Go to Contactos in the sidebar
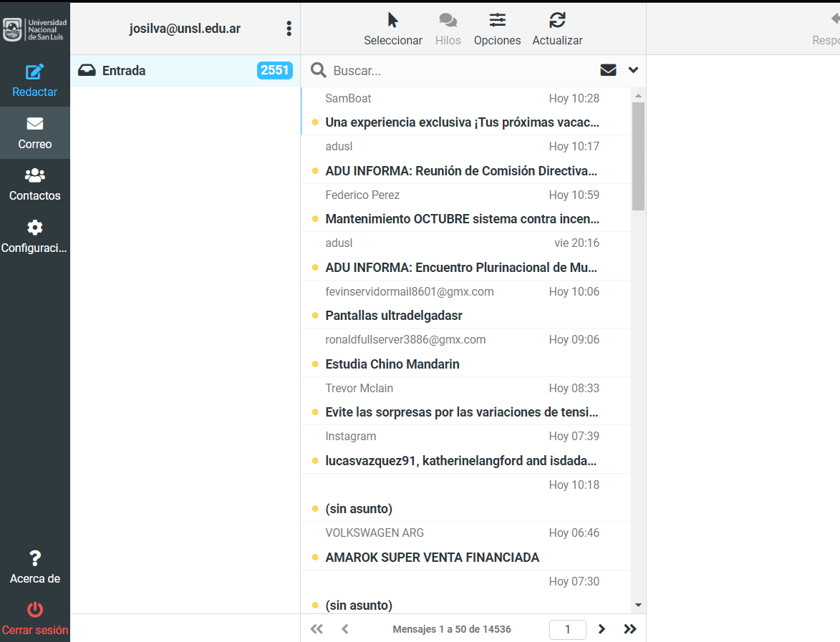Screen dimensions: 840x642 [35, 185]
